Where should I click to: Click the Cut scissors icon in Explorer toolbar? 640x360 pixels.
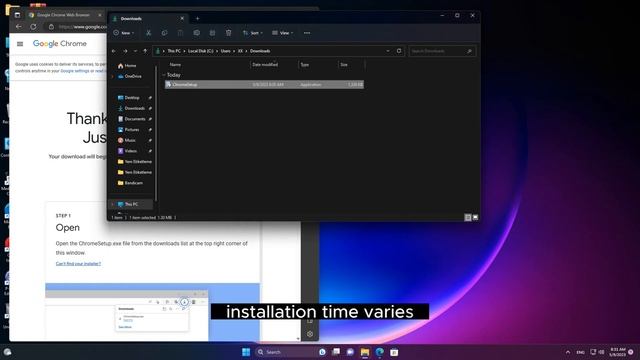(x=149, y=33)
